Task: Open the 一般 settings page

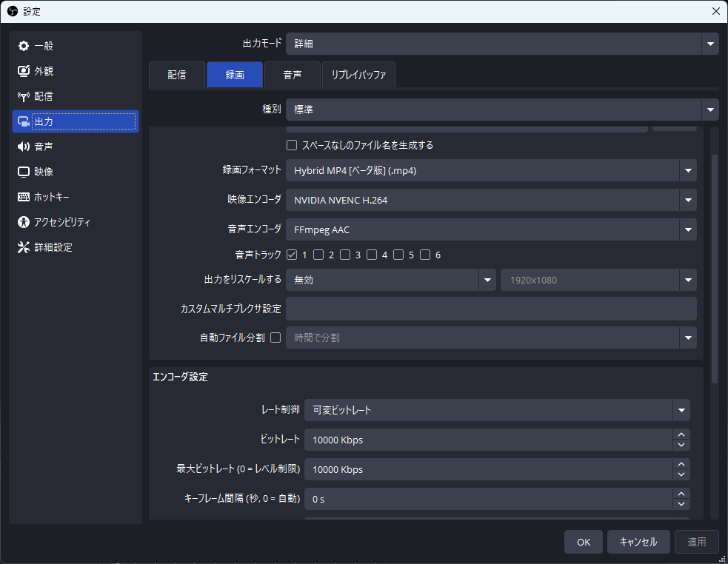Action: pos(76,46)
